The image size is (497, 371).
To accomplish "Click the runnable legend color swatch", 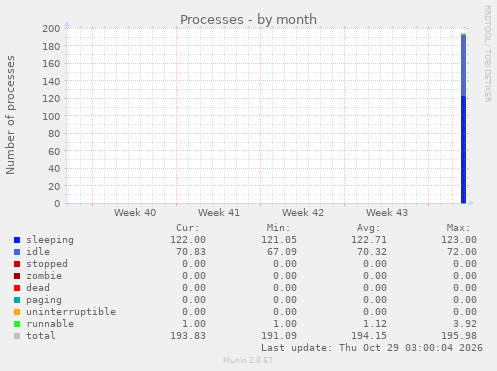I will (x=17, y=324).
